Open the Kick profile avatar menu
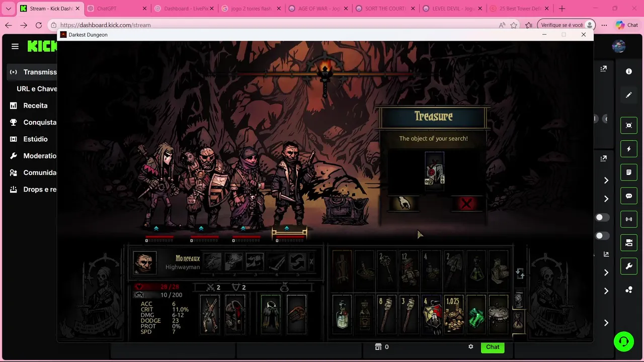Image resolution: width=644 pixels, height=362 pixels. (619, 46)
